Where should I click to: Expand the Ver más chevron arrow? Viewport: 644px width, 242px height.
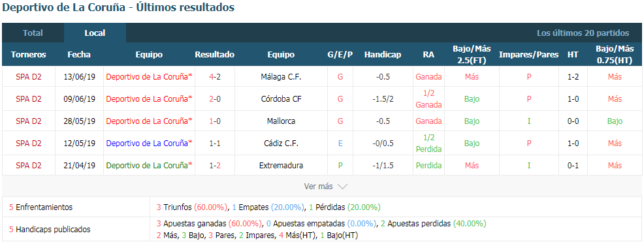(342, 187)
